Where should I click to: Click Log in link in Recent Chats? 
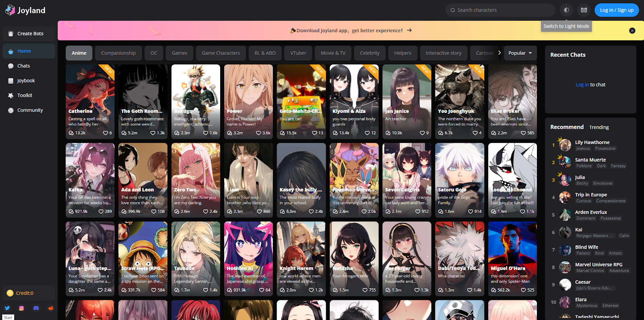pos(582,85)
